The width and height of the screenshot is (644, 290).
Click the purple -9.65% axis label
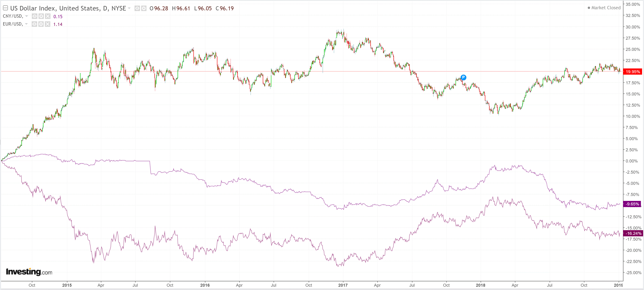(x=632, y=204)
